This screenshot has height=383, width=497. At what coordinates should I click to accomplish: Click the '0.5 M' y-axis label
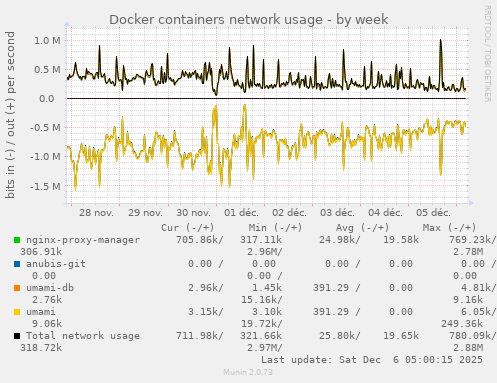pos(47,70)
